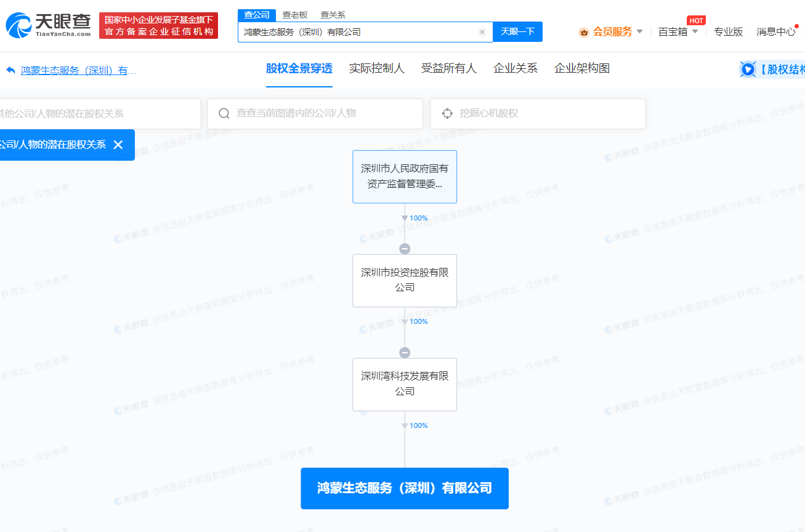Open the 鸿蒙生态服务（深圳）有… breadcrumb link
Image resolution: width=805 pixels, height=532 pixels.
tap(79, 70)
